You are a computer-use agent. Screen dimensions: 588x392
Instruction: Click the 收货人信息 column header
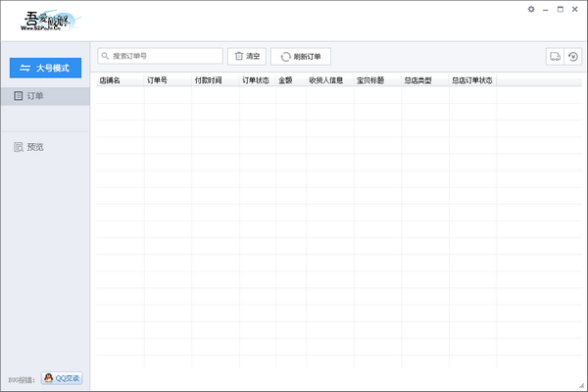tap(325, 80)
